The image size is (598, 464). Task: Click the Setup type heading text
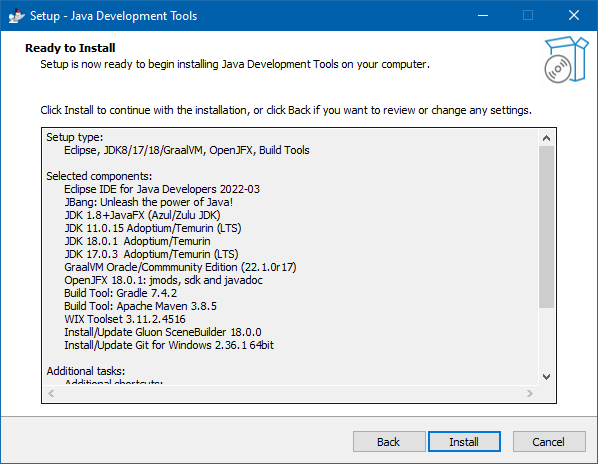pos(75,137)
